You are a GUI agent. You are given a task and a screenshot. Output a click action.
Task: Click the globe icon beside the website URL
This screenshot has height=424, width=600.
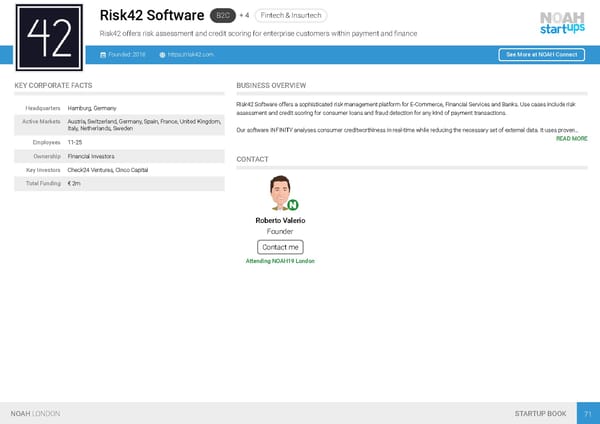[162, 54]
